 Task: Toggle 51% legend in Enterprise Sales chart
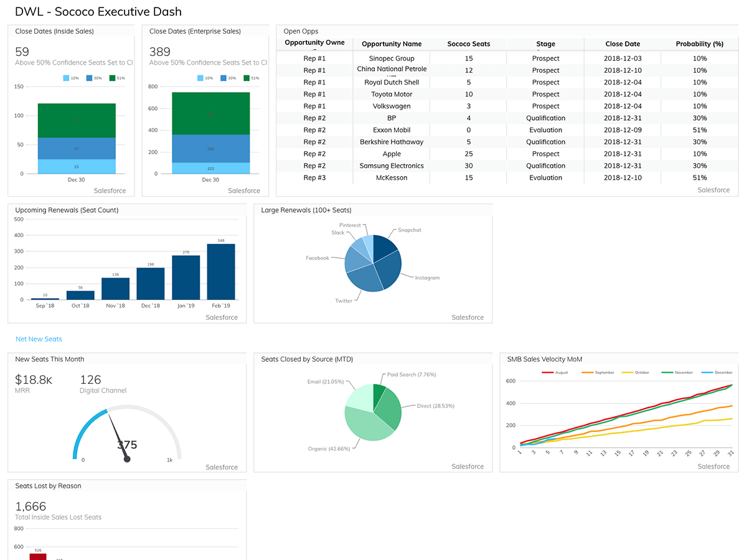pyautogui.click(x=250, y=78)
